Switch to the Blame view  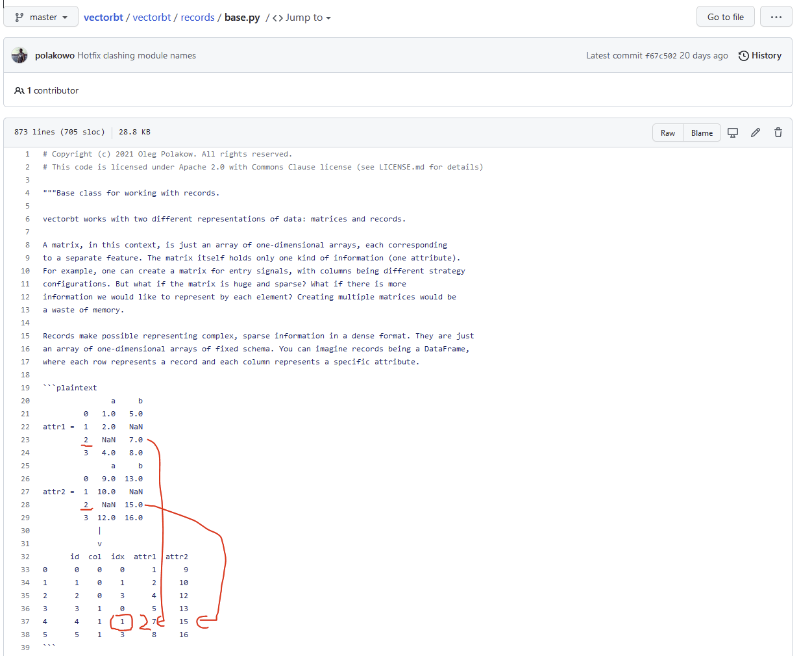(702, 132)
